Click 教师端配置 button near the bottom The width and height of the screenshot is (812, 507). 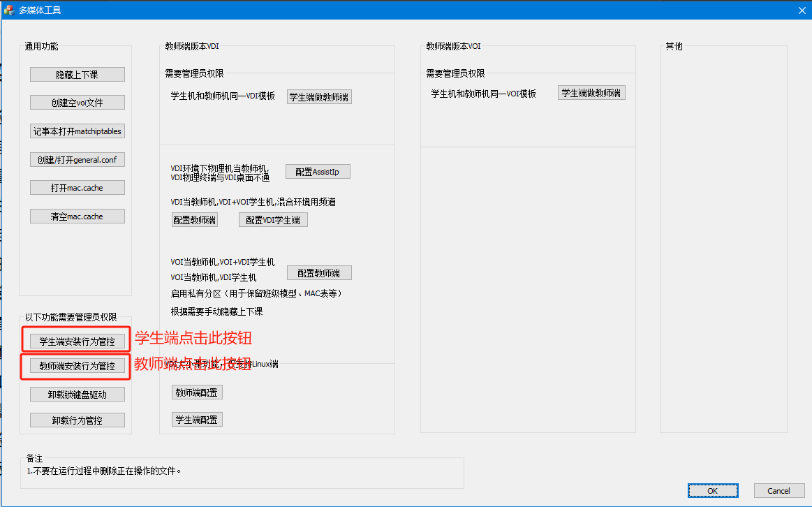click(197, 392)
